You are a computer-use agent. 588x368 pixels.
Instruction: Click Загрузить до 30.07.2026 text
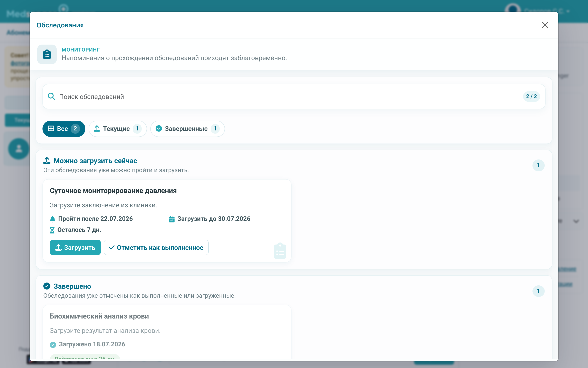click(214, 219)
